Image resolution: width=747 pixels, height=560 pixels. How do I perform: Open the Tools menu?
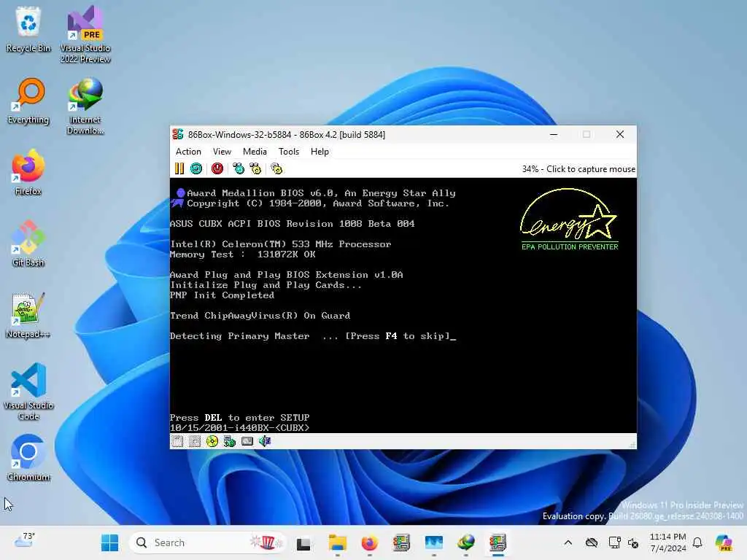point(289,152)
